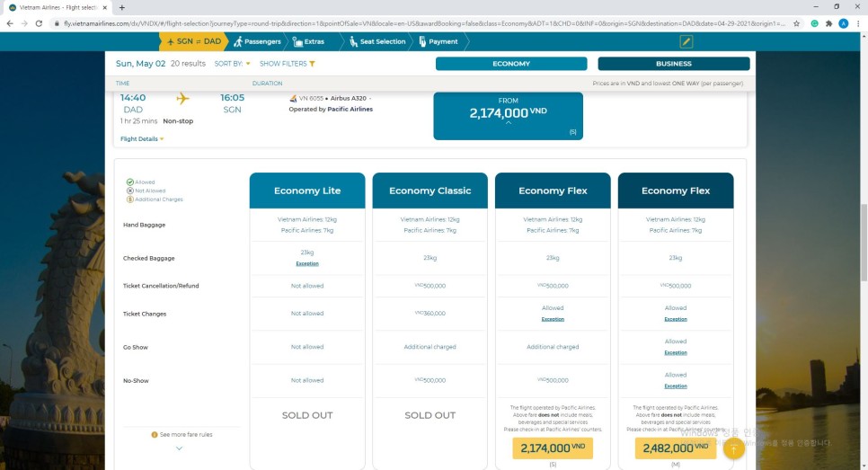
Task: Go to the Extras step
Action: 308,41
